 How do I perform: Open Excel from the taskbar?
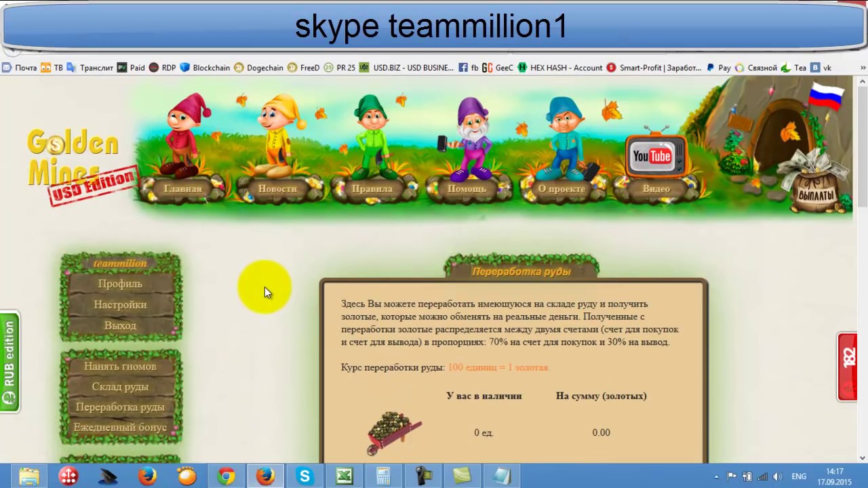[x=344, y=476]
